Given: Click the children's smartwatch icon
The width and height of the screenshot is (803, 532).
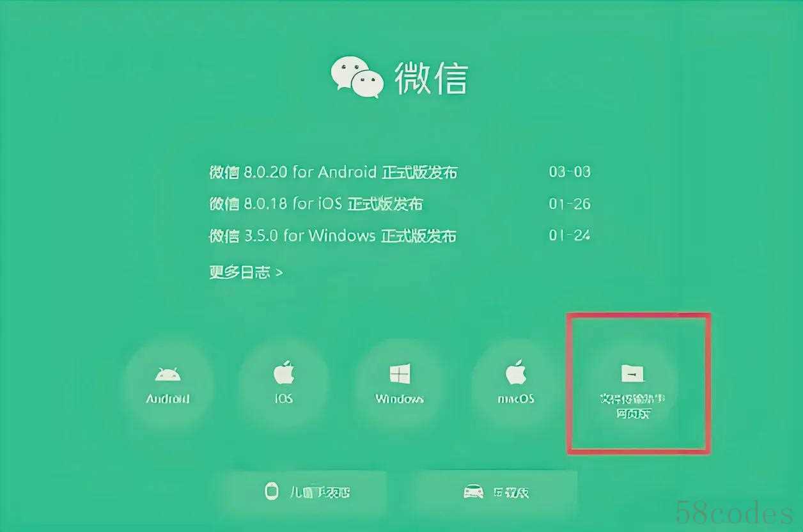Looking at the screenshot, I should coord(272,491).
